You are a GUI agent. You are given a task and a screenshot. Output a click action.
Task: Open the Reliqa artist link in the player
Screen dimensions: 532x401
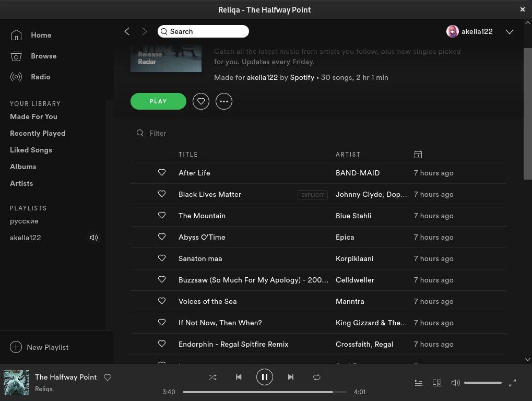coord(44,389)
